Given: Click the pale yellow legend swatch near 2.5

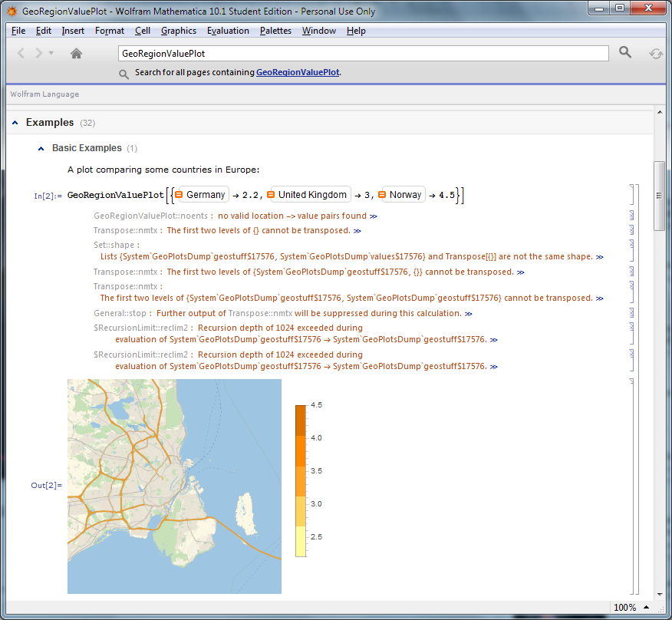Looking at the screenshot, I should pyautogui.click(x=301, y=541).
